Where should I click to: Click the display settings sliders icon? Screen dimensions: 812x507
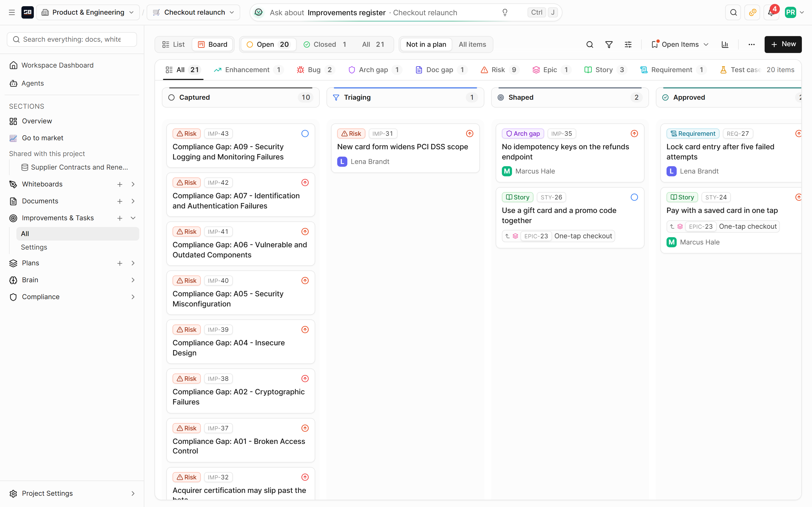[x=628, y=45]
